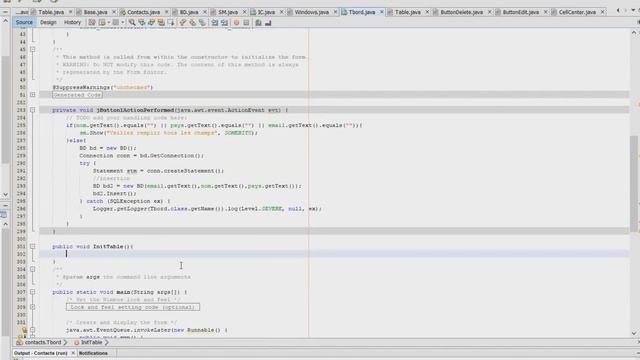Click the Forward navigation icon
The width and height of the screenshot is (640, 360).
[116, 23]
